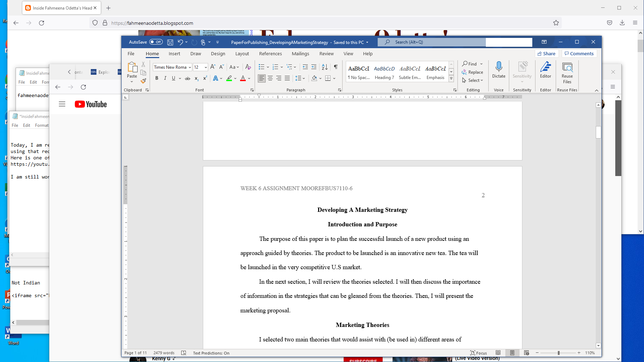Open the Change Case dropdown
Screen dimensions: 644x362
pos(234,67)
